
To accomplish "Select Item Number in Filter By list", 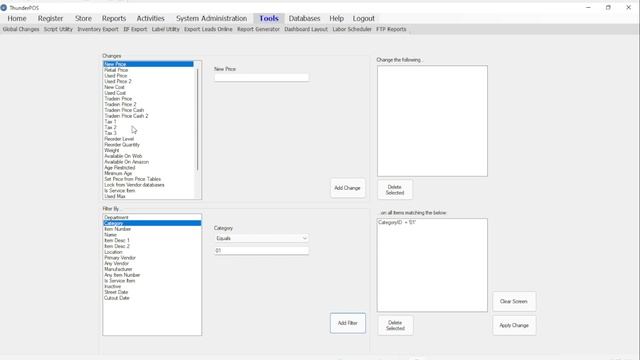I will point(117,229).
